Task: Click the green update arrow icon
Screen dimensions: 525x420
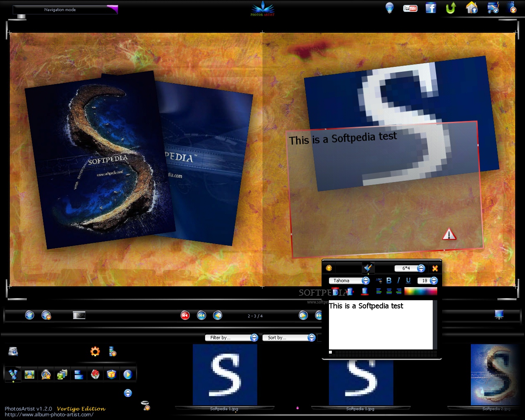Action: (451, 7)
